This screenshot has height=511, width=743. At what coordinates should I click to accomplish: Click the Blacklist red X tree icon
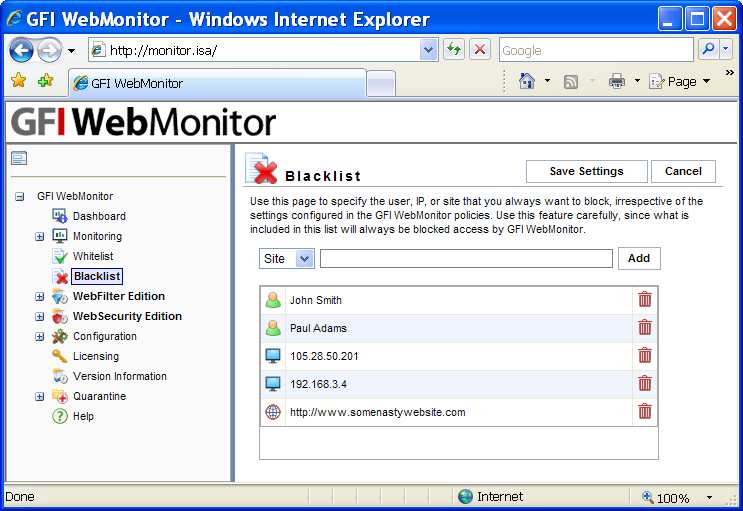[x=60, y=276]
